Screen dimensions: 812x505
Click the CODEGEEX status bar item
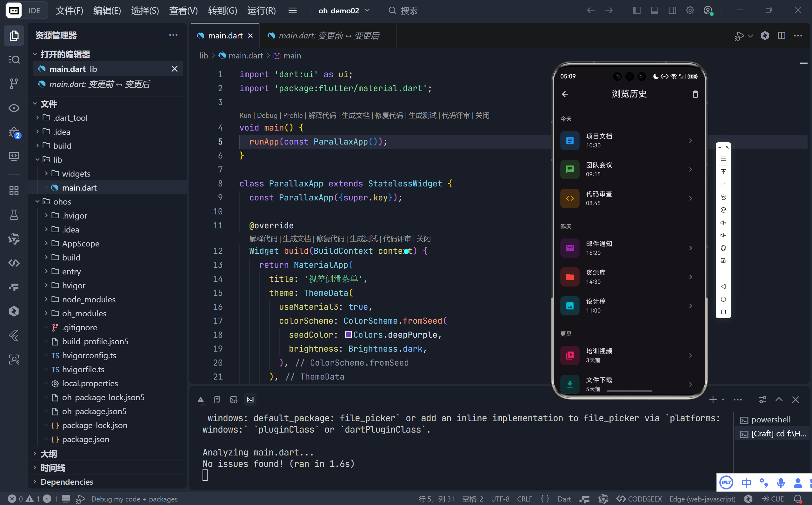point(639,499)
